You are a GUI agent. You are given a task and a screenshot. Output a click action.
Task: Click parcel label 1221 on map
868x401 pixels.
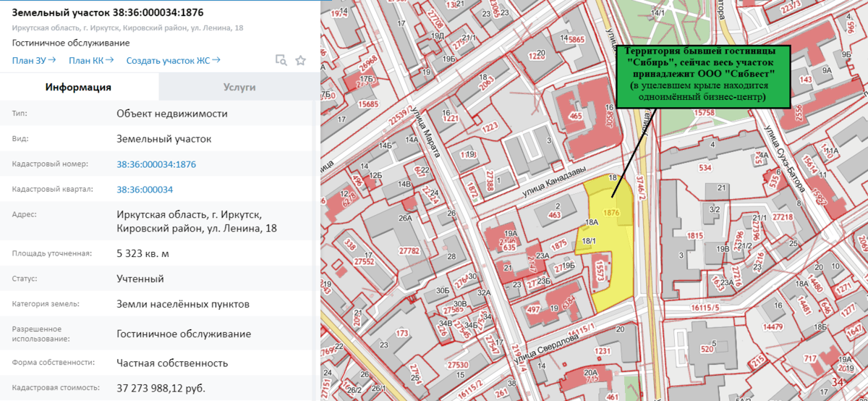[x=451, y=118]
